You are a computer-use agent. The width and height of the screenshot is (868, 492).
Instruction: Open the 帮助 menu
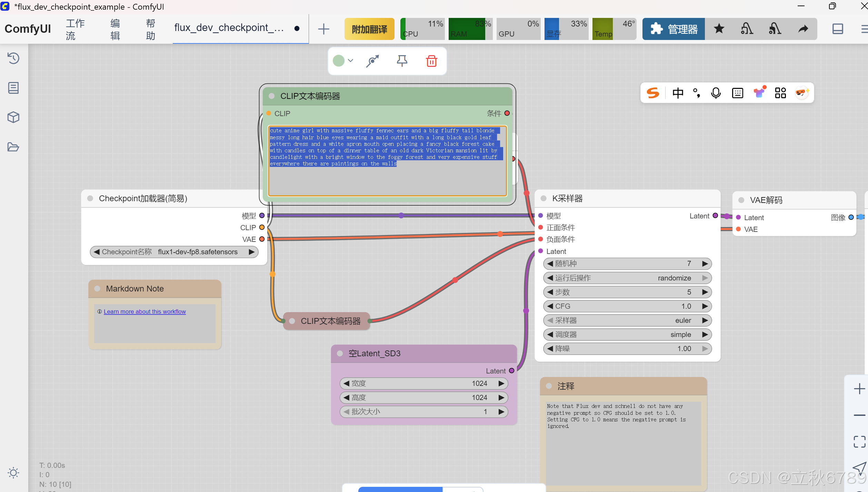pyautogui.click(x=150, y=29)
